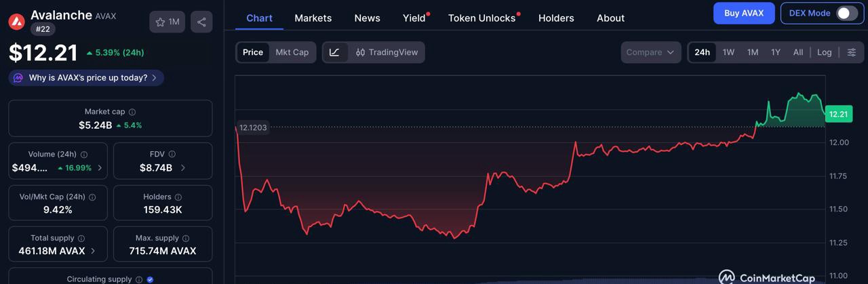Click the 461.18M AVAX total supply value
Viewport: 868px width, 284px height.
point(52,251)
